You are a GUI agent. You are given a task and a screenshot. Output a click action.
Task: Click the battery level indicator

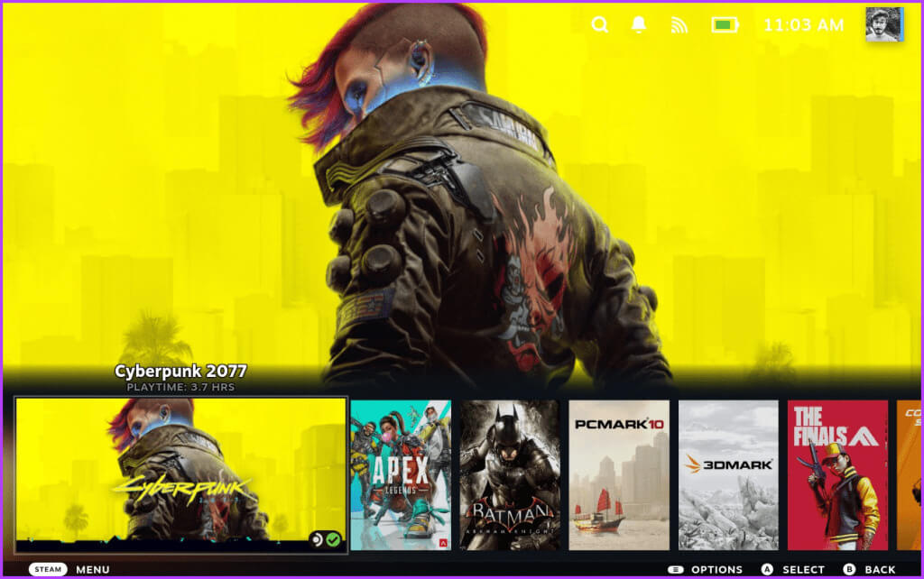click(725, 24)
